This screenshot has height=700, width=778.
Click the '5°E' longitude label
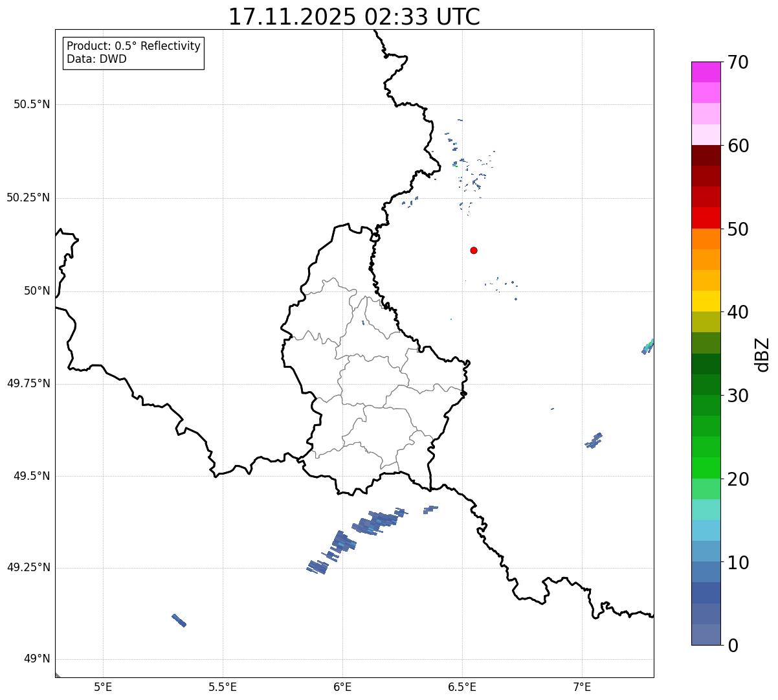click(x=103, y=686)
